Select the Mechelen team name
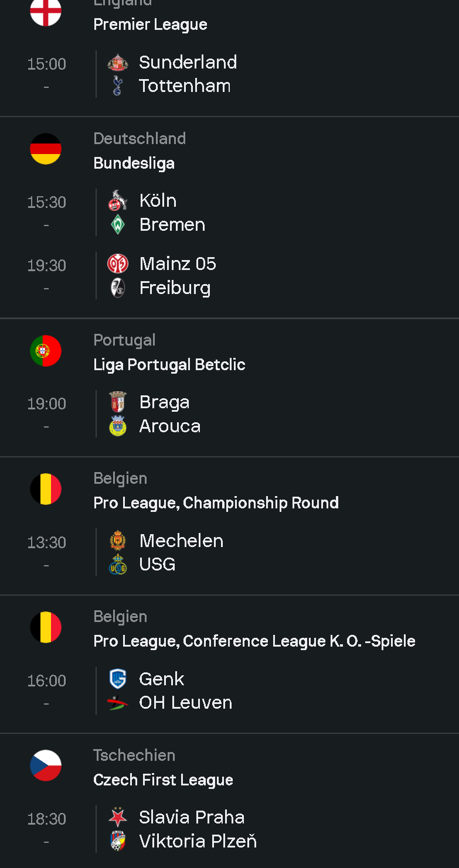The height and width of the screenshot is (868, 459). coord(181,541)
